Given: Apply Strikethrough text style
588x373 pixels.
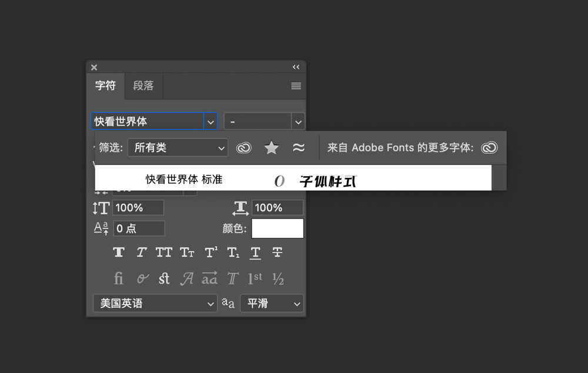Looking at the screenshot, I should click(278, 253).
